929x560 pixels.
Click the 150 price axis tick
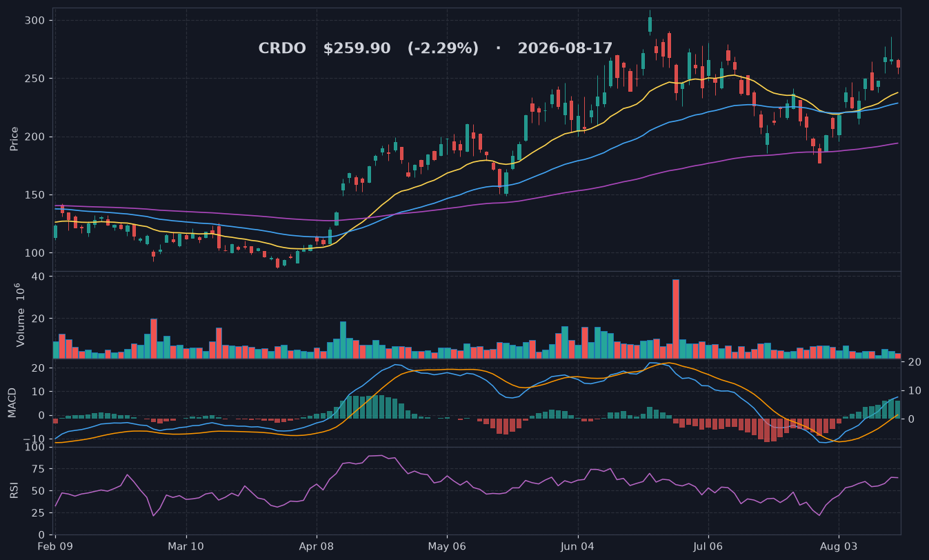pos(35,195)
